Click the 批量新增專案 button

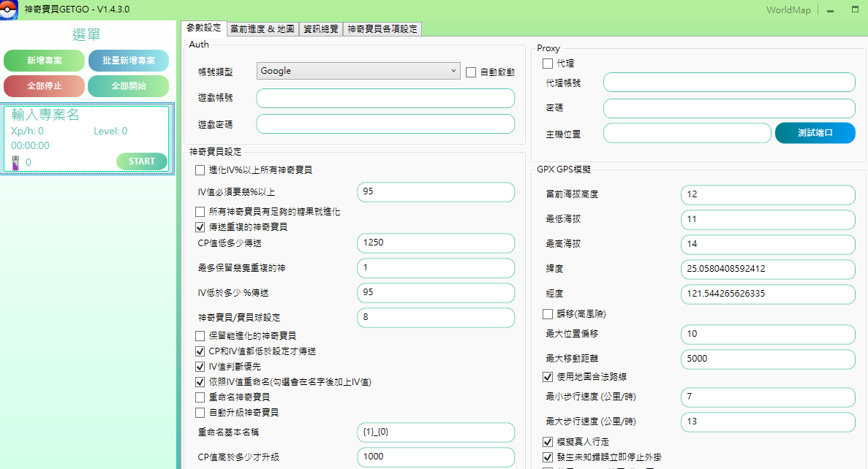tap(129, 61)
